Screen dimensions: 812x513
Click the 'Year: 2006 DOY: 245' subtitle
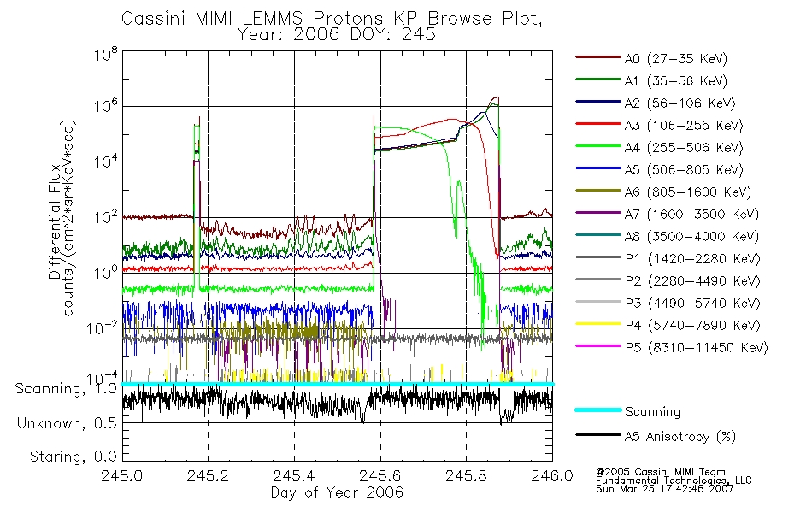[x=337, y=35]
